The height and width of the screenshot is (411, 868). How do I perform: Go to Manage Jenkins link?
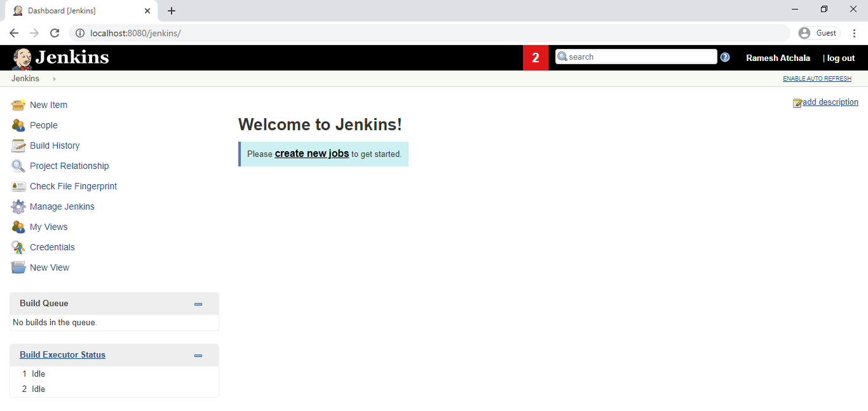(62, 206)
